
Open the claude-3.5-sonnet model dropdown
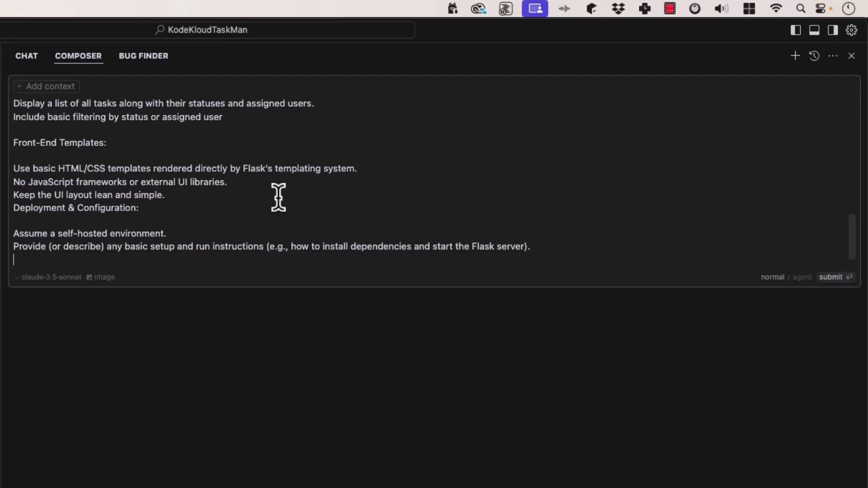click(47, 277)
